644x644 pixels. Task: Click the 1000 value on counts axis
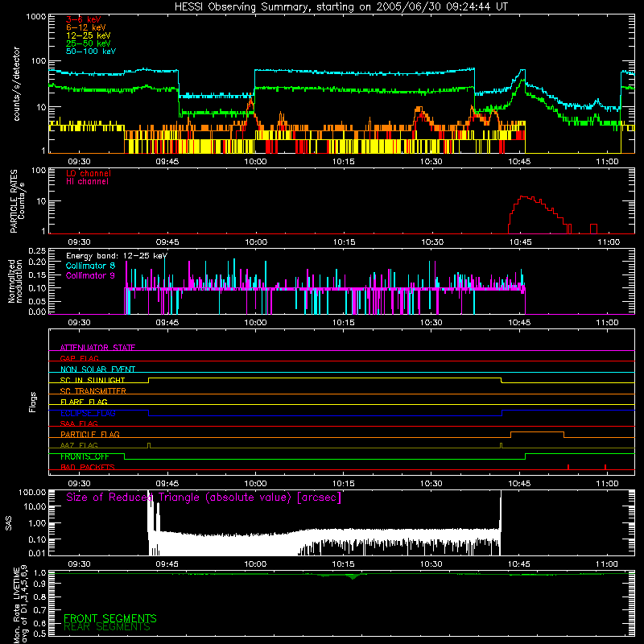point(35,17)
